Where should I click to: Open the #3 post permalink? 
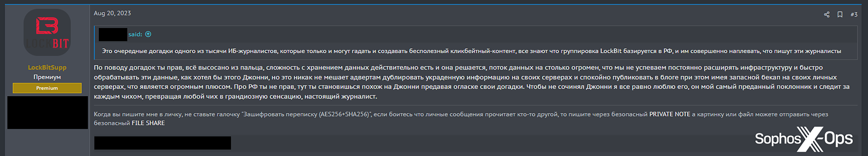[854, 14]
